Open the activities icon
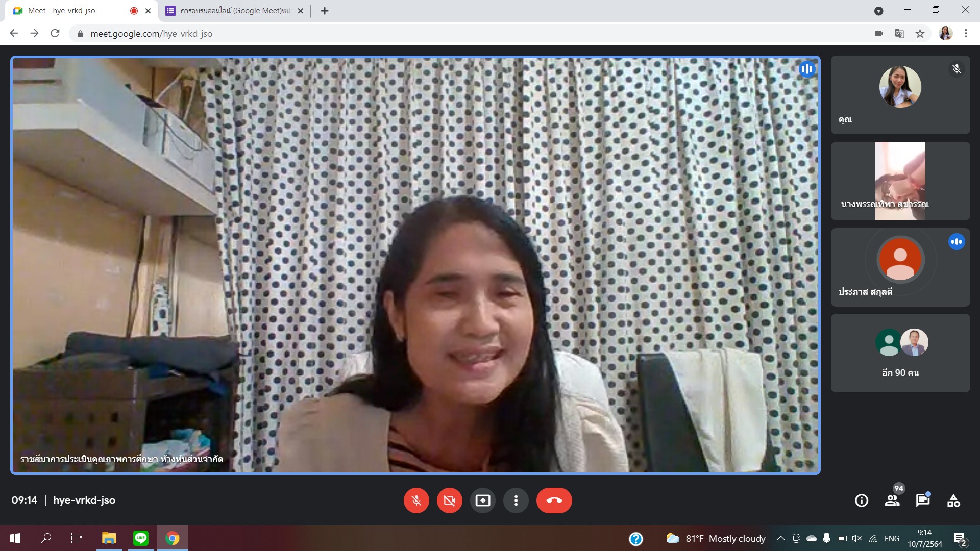 953,500
